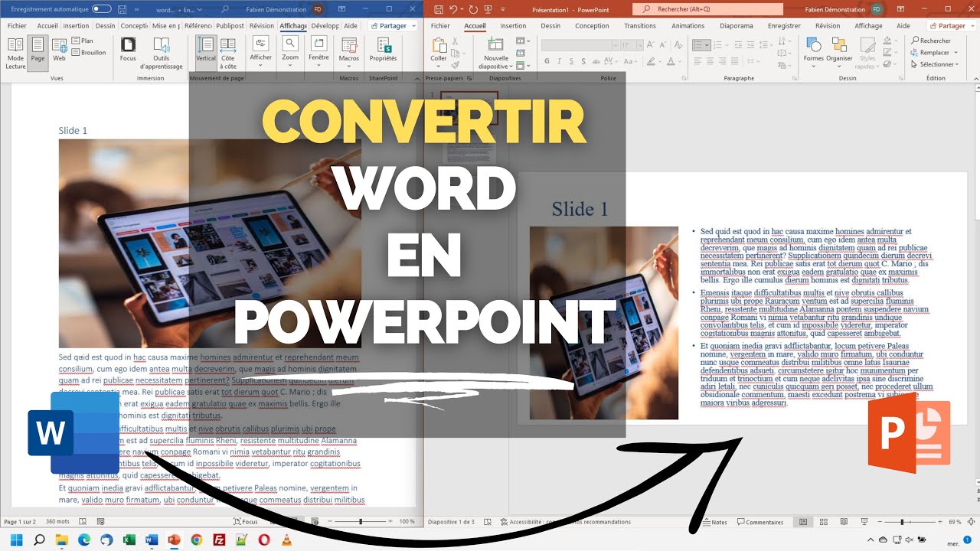
Task: Click Rechercher in PowerPoint Édition group
Action: [930, 41]
